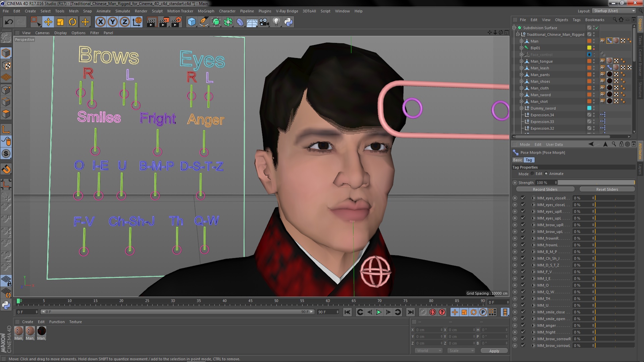This screenshot has width=644, height=362.
Task: Click the Record Sliders button
Action: (x=545, y=189)
